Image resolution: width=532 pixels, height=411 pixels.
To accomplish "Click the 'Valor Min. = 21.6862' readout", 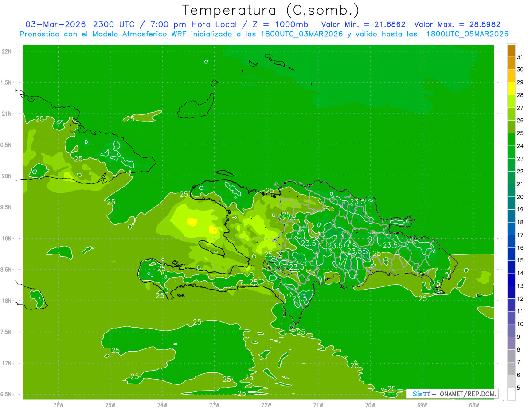I will click(x=363, y=24).
